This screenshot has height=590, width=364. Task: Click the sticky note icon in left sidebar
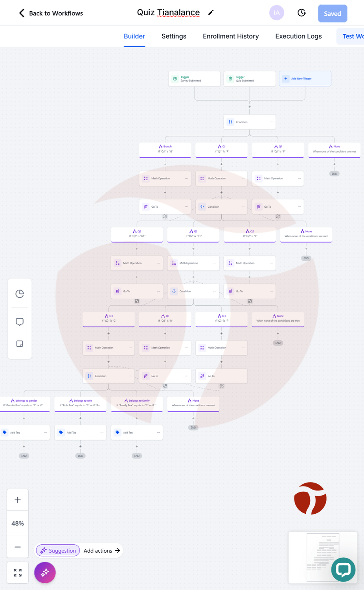point(20,344)
